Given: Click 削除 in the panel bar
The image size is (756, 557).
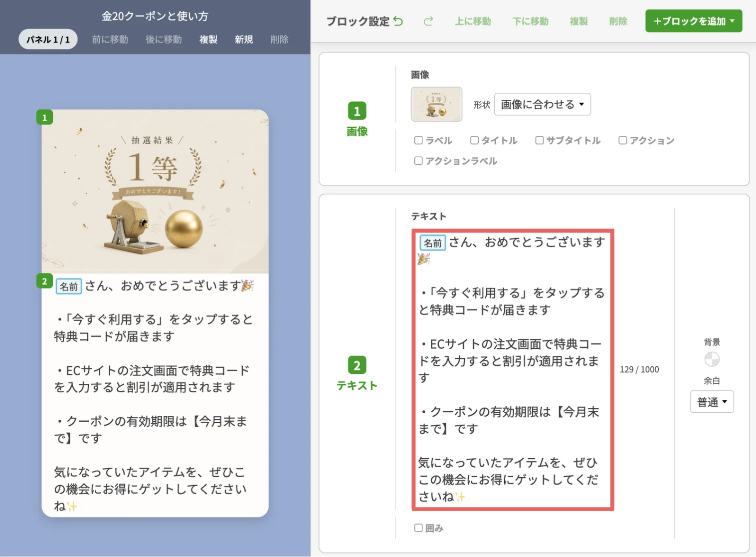Looking at the screenshot, I should pyautogui.click(x=279, y=39).
